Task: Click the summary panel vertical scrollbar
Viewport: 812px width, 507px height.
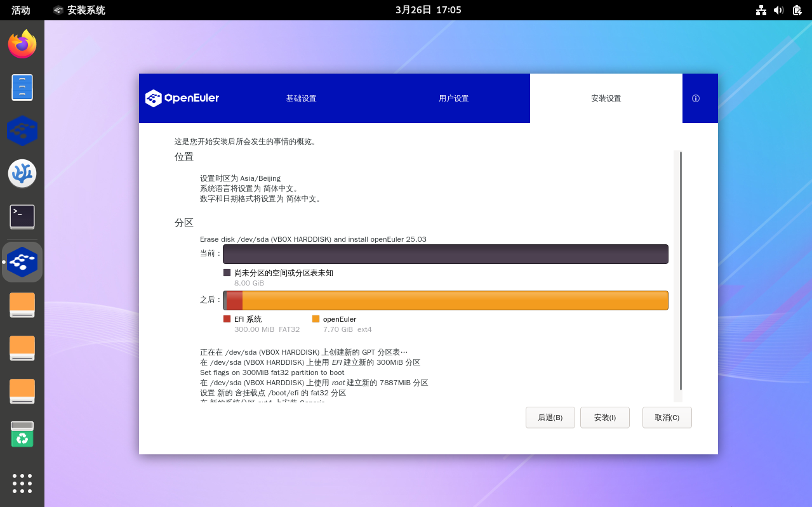Action: point(680,270)
